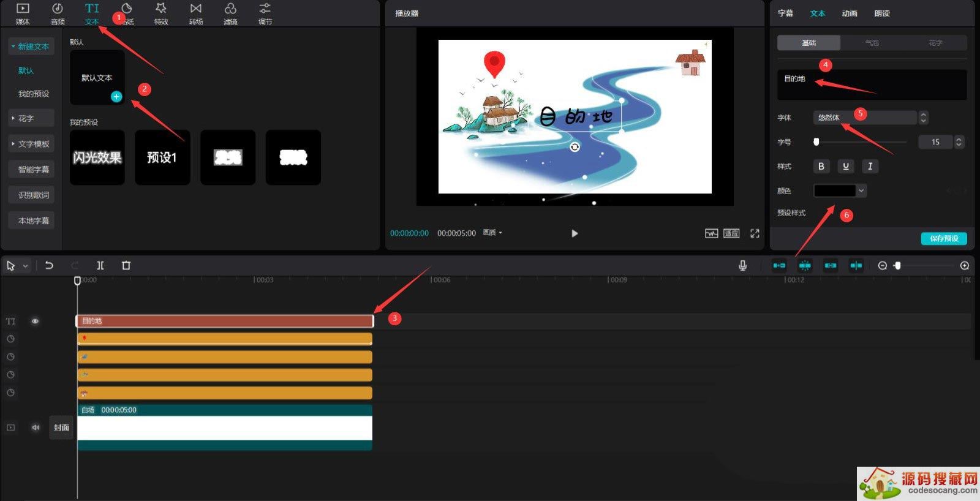Screen dimensions: 980x501
Task: Open the font dropdown 悠然体
Action: coord(864,118)
